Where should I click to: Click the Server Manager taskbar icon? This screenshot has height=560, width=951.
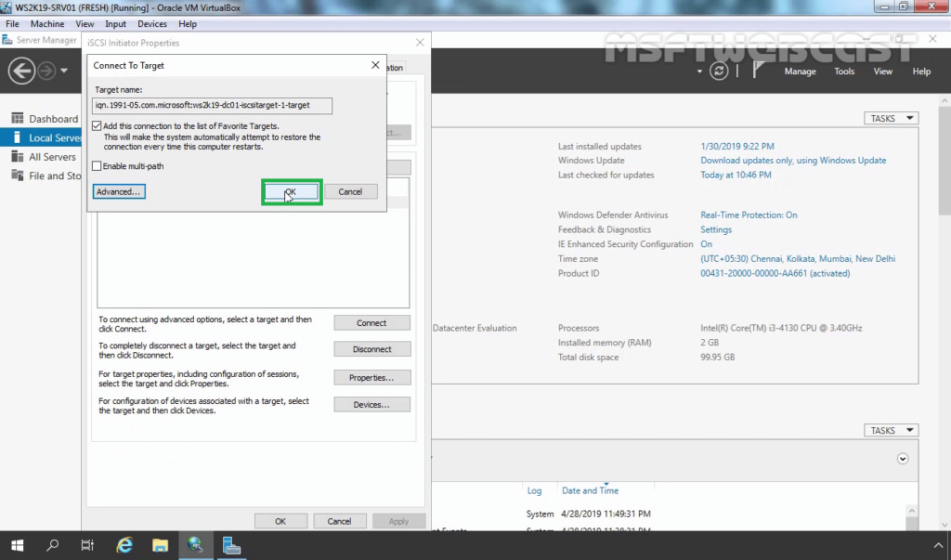point(231,545)
